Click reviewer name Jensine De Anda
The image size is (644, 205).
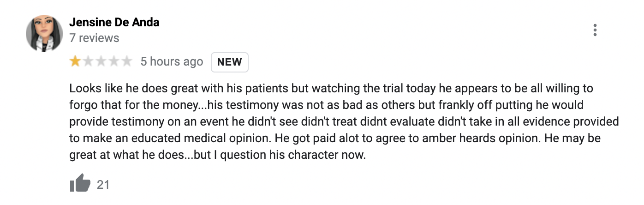click(114, 22)
